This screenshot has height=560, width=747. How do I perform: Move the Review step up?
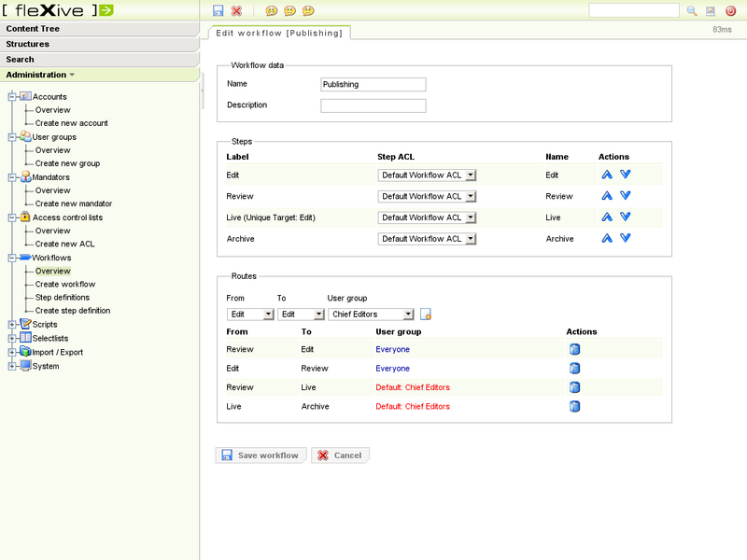tap(606, 196)
